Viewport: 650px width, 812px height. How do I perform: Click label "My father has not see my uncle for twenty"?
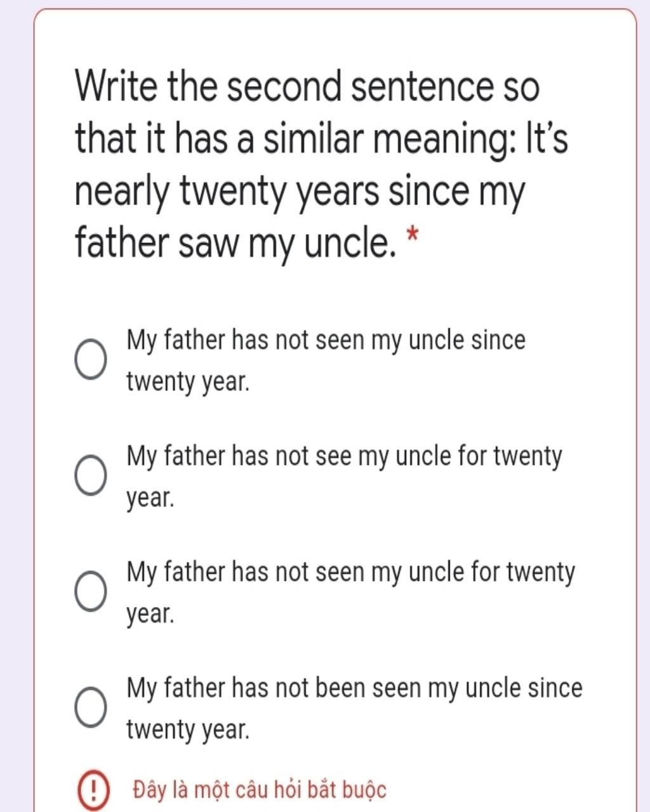coord(344,457)
